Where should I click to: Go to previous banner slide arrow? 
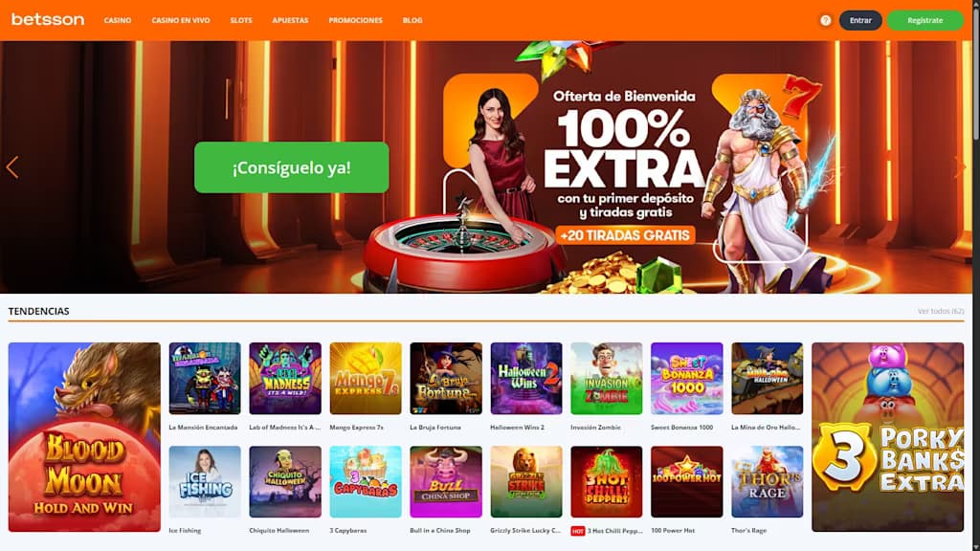[x=11, y=166]
